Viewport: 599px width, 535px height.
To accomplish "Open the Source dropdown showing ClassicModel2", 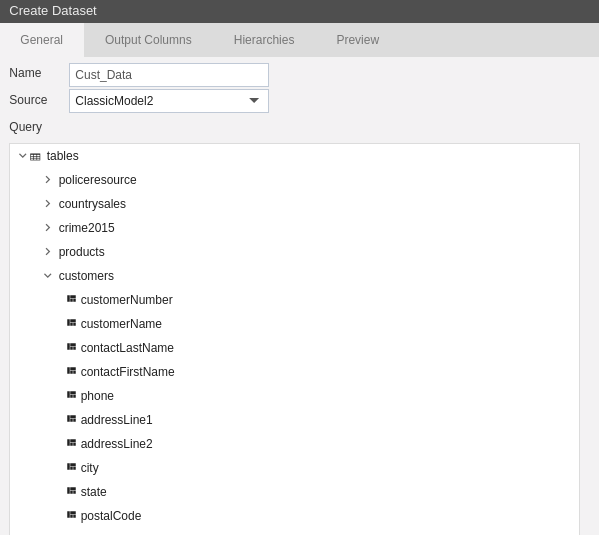I will [169, 101].
